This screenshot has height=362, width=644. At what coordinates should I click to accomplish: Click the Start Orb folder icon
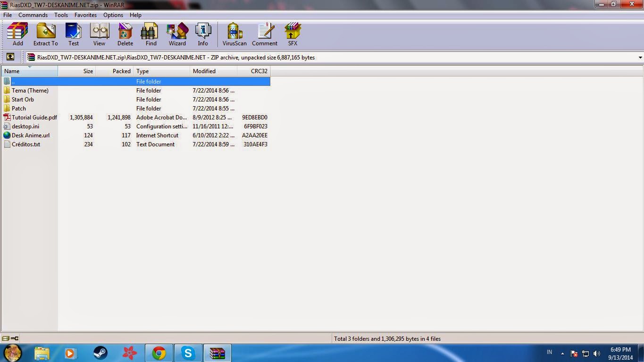7,99
